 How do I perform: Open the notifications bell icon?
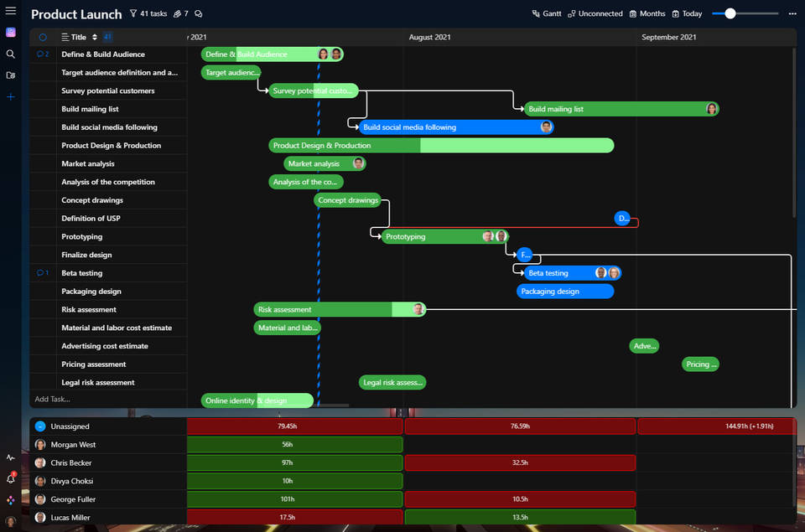pos(11,478)
